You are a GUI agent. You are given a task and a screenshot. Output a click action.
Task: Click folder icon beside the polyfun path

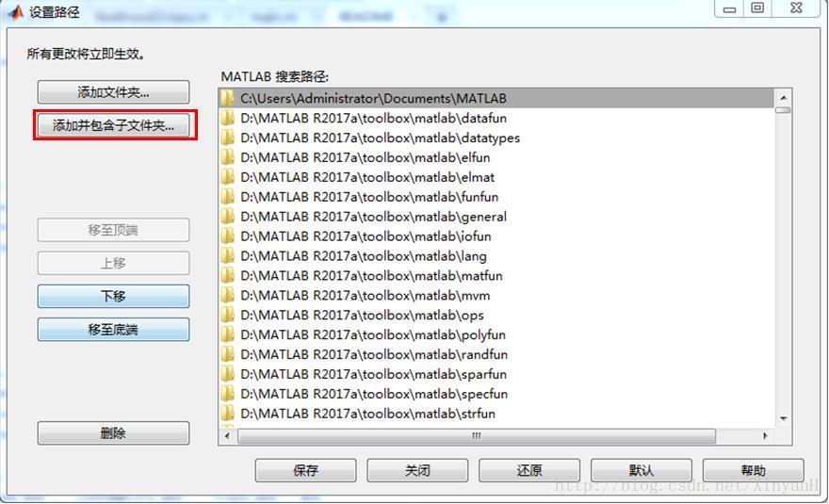pos(228,334)
